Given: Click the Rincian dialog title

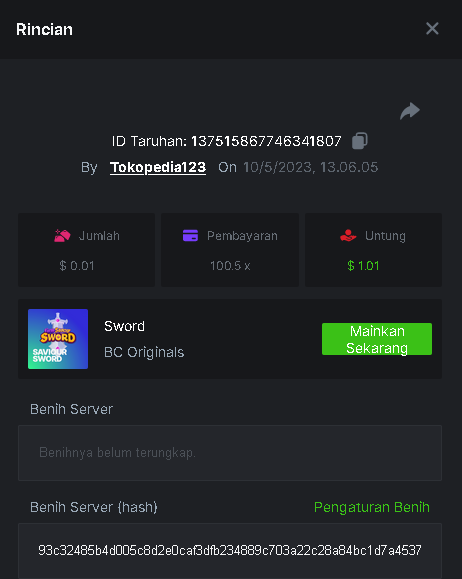Looking at the screenshot, I should (44, 30).
